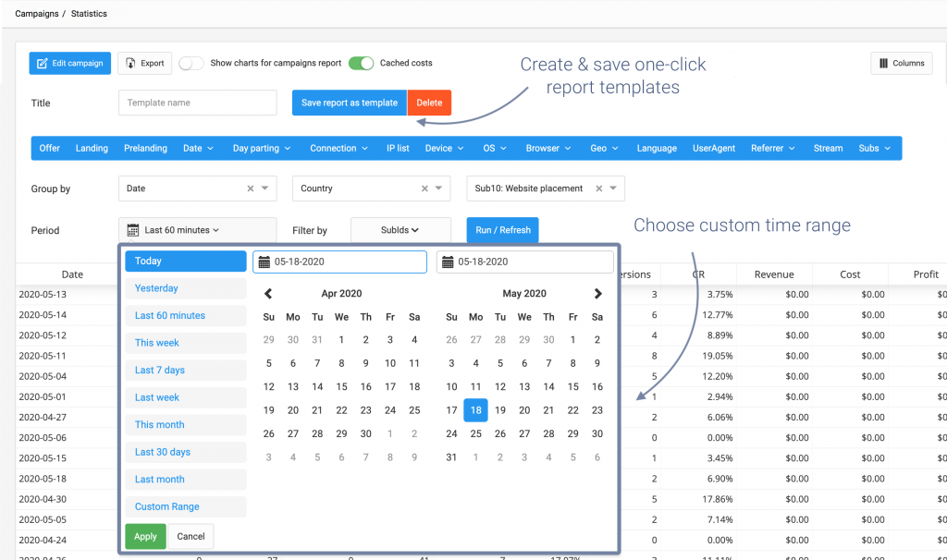Select May 18 in the calendar
This screenshot has width=947, height=560.
(475, 409)
